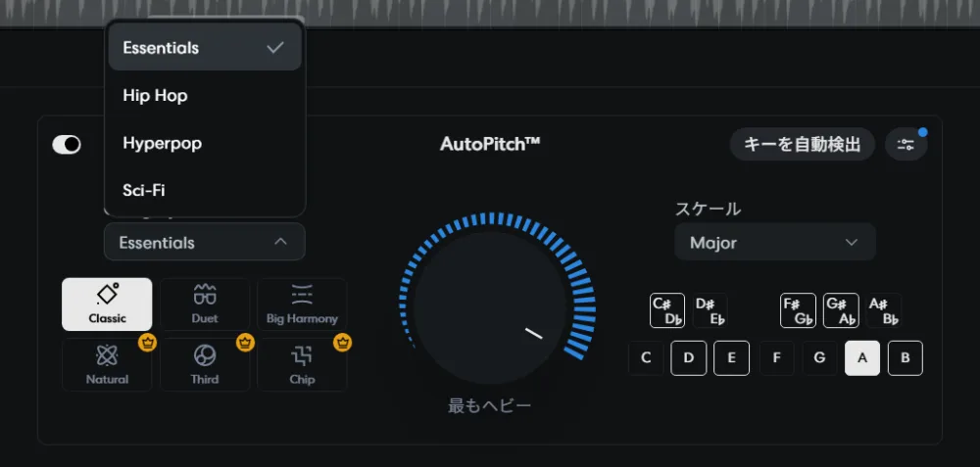
Task: Toggle the C note key
Action: pos(646,358)
